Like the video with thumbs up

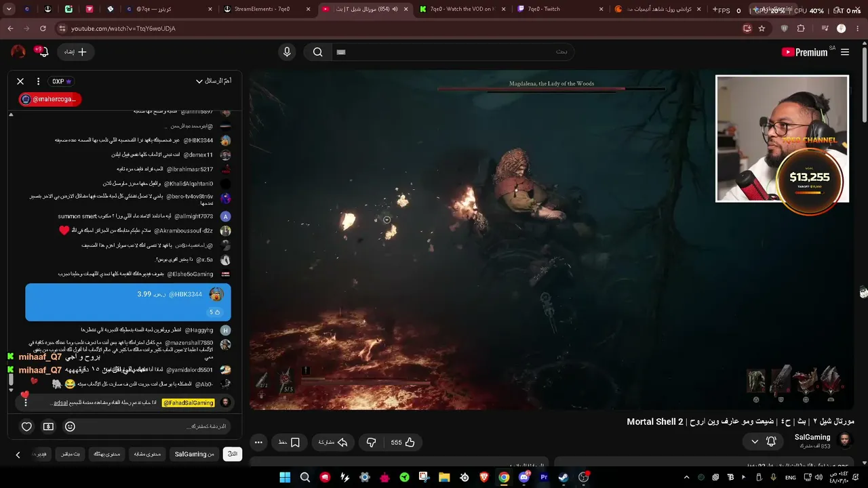tap(403, 443)
